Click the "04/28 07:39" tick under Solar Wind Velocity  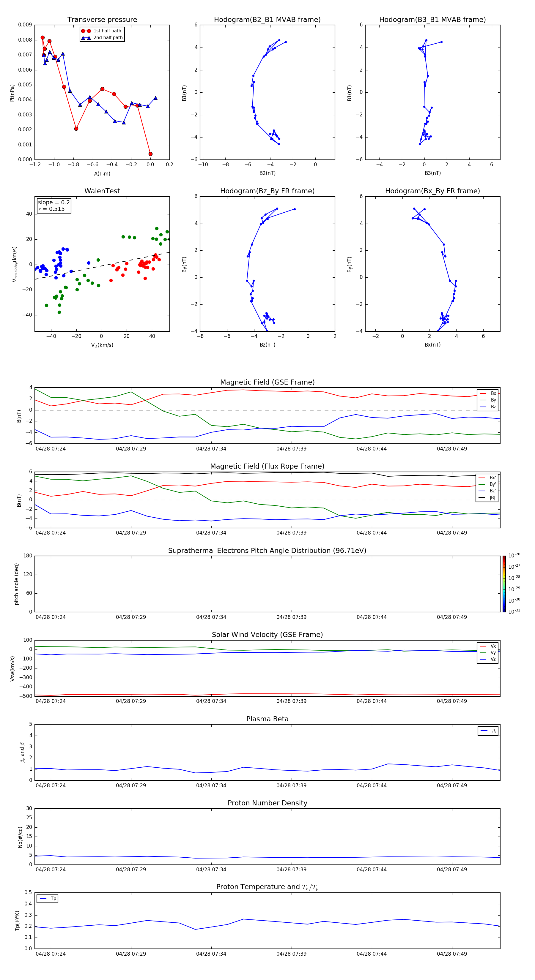click(291, 701)
